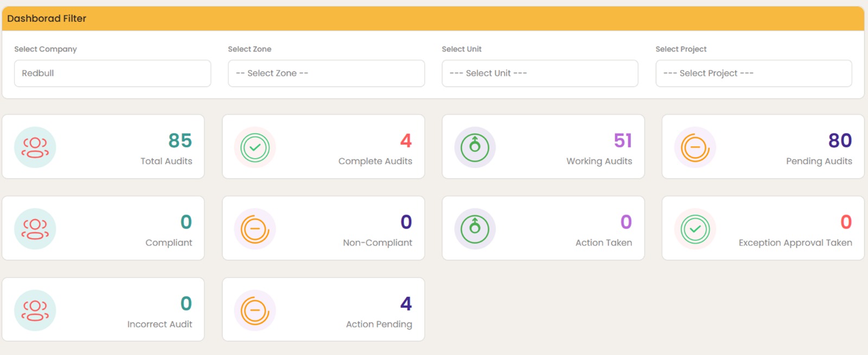Click the Complete Audits label
The image size is (868, 355).
coord(375,161)
